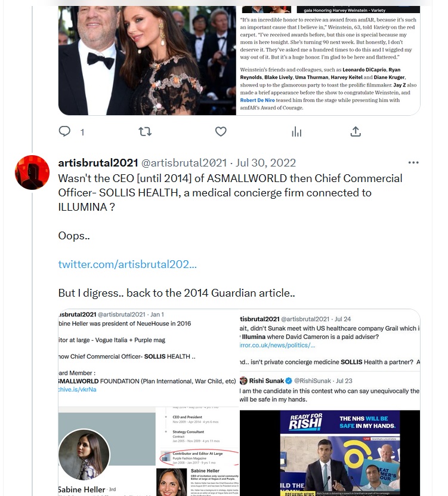Screen dimensions: 448x496
Task: Share the post via upload arrow icon
Action: click(356, 131)
